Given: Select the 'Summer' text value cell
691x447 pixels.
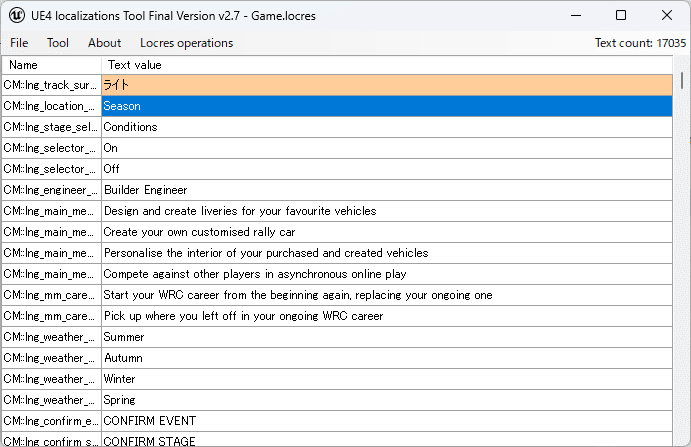Looking at the screenshot, I should click(386, 337).
